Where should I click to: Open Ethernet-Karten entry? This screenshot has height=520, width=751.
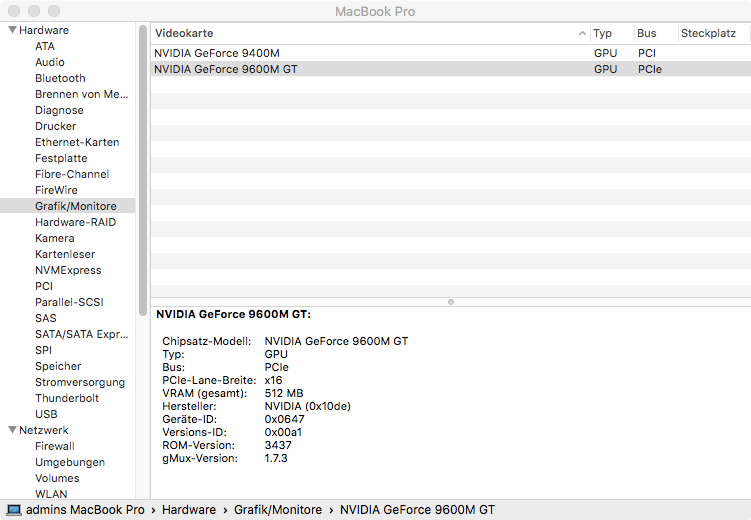click(77, 142)
